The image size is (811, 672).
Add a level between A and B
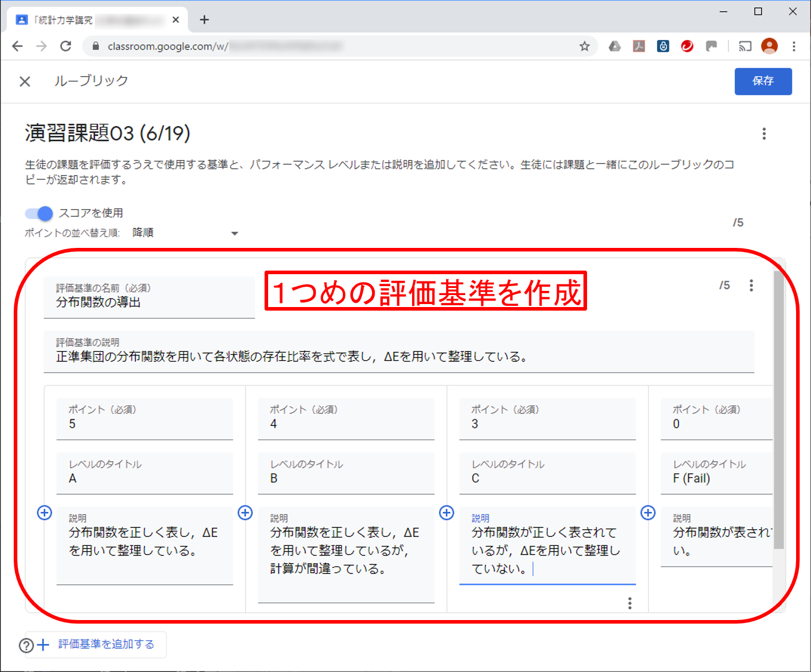pos(245,513)
